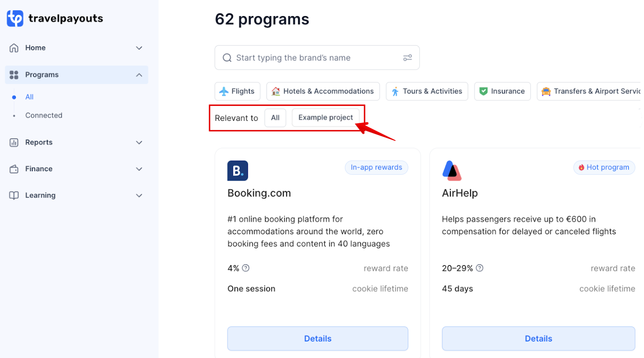The width and height of the screenshot is (644, 358).
Task: Open the Connected programs list
Action: 44,116
